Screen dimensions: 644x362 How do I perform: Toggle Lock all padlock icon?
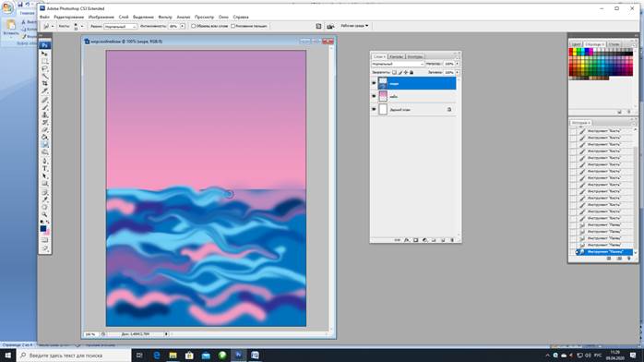411,72
